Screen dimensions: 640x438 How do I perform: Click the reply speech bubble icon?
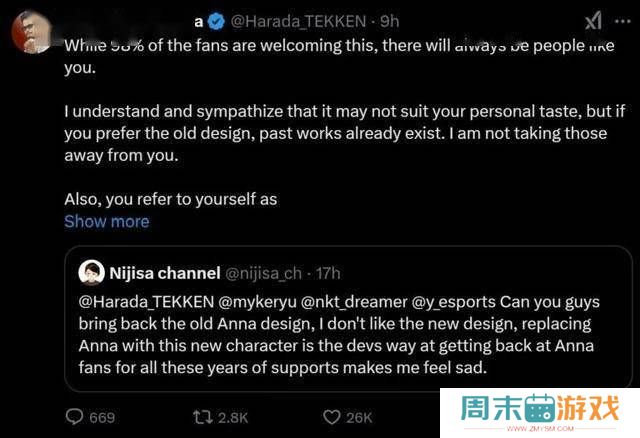pyautogui.click(x=75, y=416)
